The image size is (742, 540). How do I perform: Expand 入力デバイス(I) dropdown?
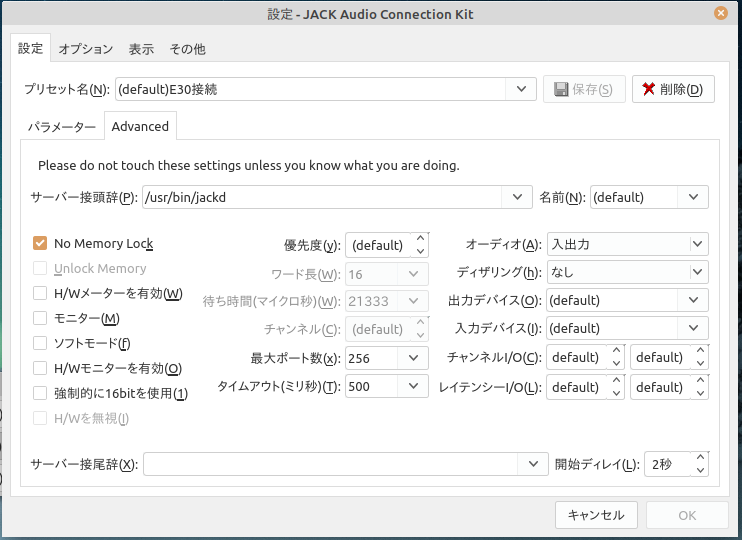tap(693, 328)
